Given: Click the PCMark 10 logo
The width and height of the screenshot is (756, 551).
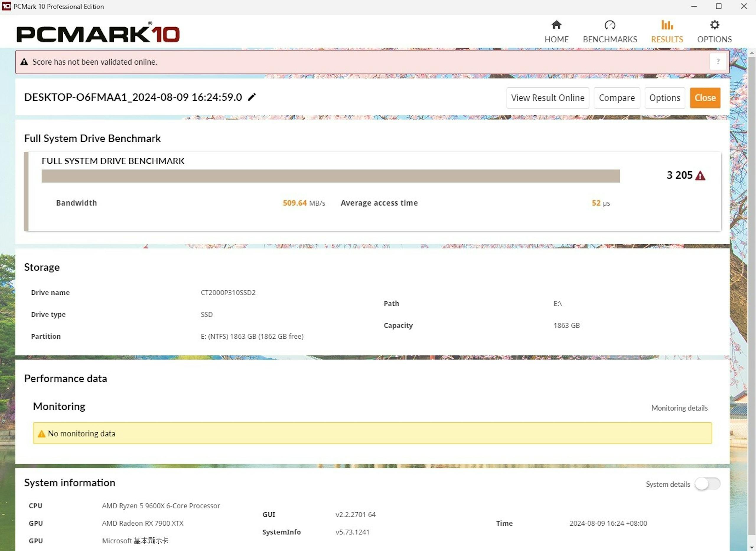Looking at the screenshot, I should 98,32.
